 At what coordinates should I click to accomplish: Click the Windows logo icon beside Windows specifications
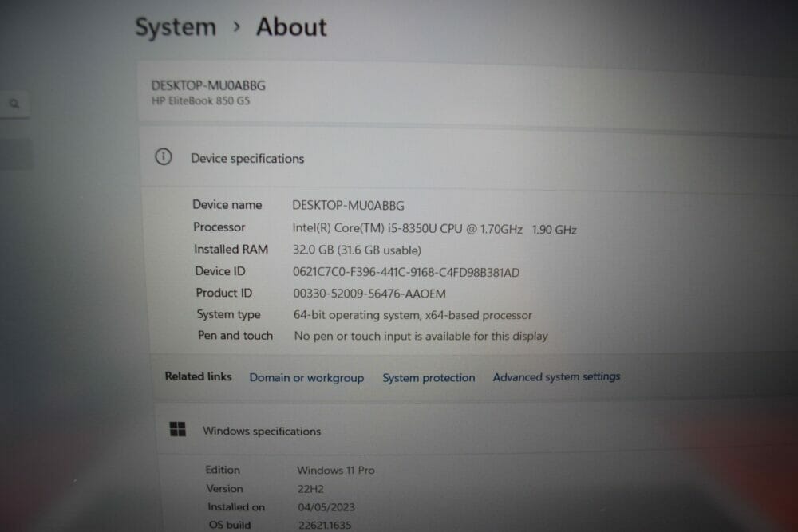178,429
